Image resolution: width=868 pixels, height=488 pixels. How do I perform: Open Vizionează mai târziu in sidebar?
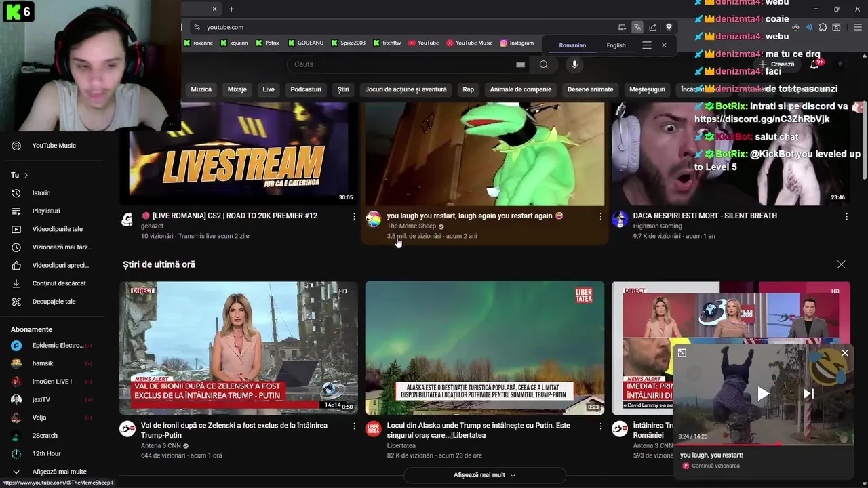[x=54, y=247]
